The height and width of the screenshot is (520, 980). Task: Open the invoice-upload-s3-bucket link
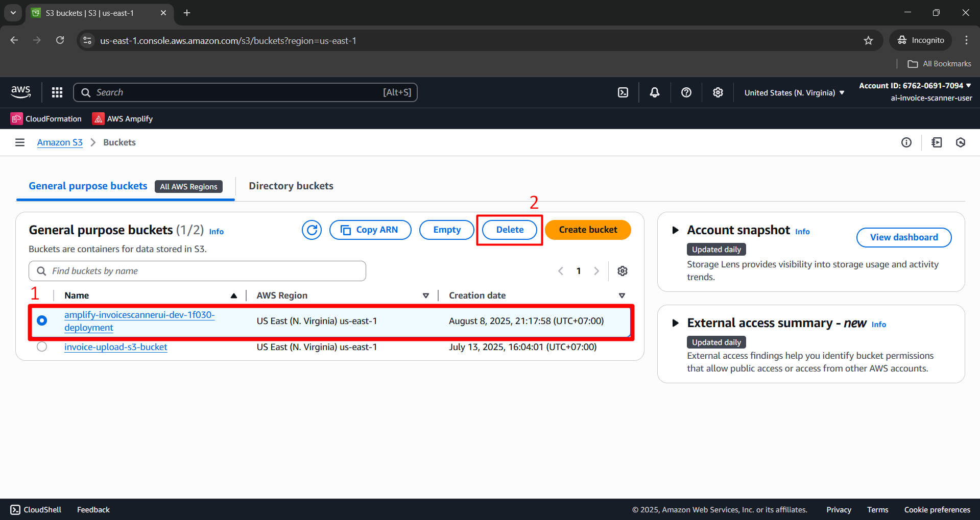point(116,347)
